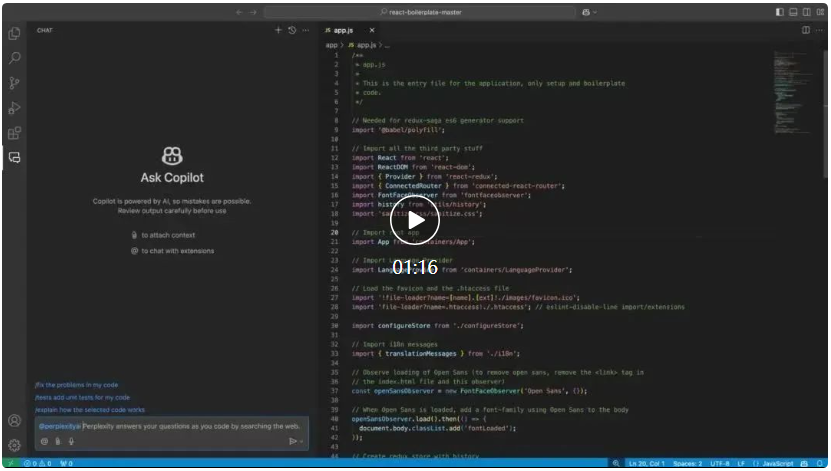
Task: Toggle the bottom panel layout button
Action: [x=793, y=12]
